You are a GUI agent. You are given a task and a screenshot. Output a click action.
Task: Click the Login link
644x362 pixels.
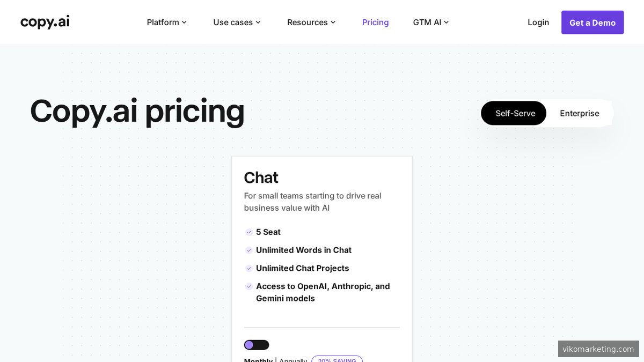(538, 22)
